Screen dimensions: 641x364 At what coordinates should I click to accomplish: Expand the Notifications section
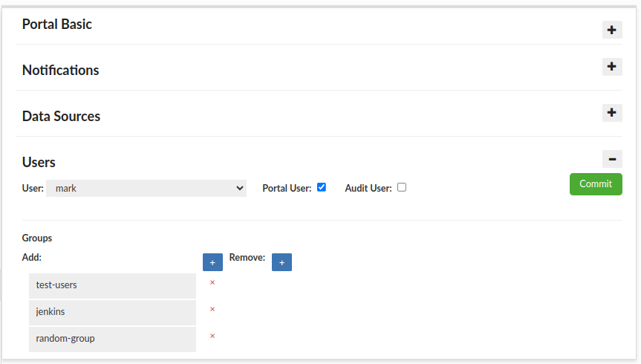click(x=611, y=67)
